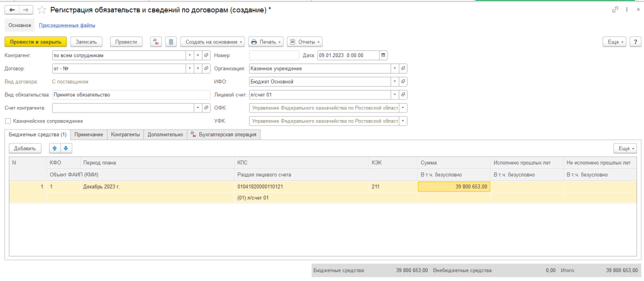This screenshot has height=281, width=644.
Task: Click the Провести и закрыть button
Action: click(x=35, y=42)
